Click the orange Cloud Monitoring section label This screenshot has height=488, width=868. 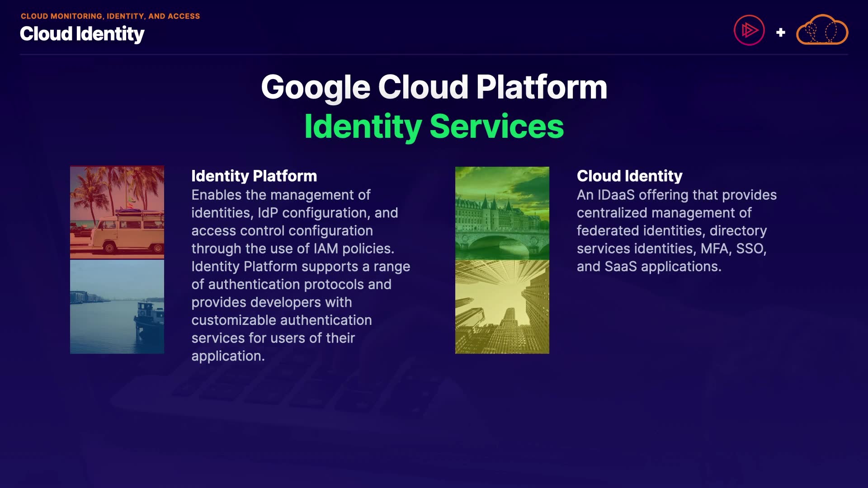pos(110,16)
